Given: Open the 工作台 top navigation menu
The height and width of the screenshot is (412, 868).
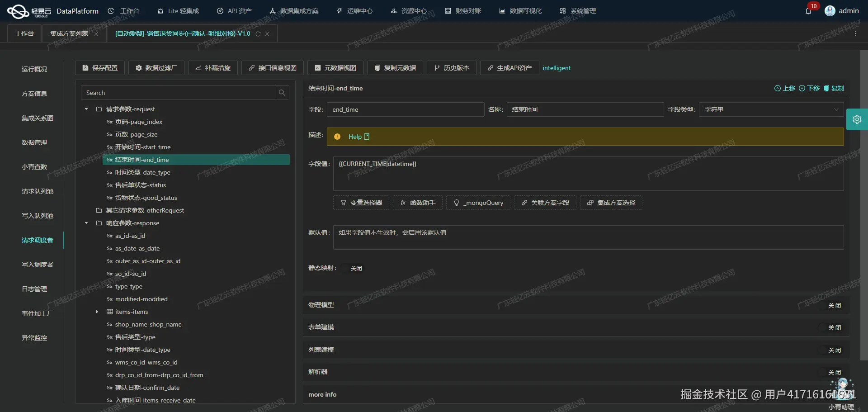Looking at the screenshot, I should (x=124, y=11).
